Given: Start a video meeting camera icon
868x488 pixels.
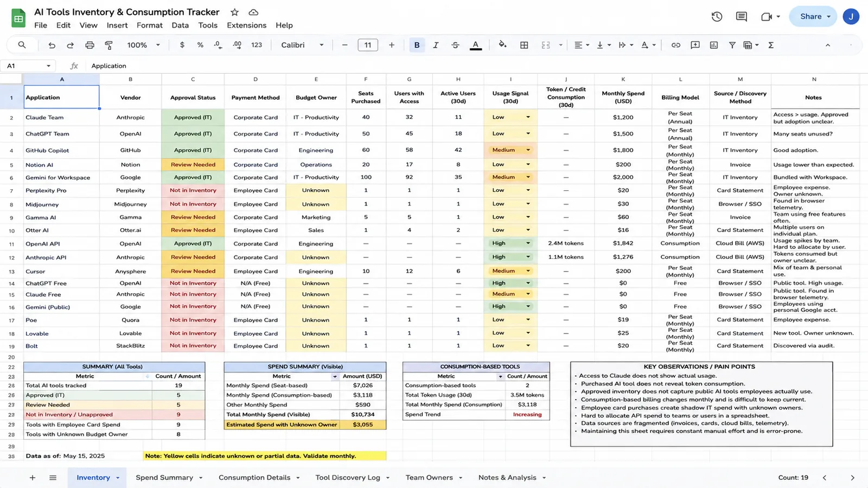Looking at the screenshot, I should [x=767, y=17].
